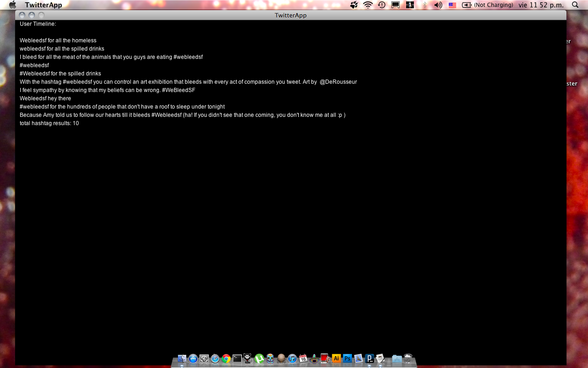Open uTorrent from the dock
The image size is (588, 368).
[259, 358]
